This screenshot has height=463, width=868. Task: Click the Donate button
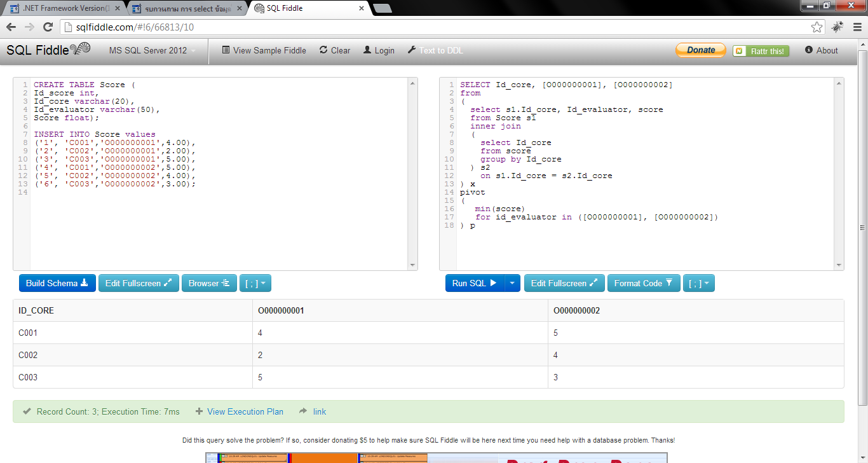700,50
